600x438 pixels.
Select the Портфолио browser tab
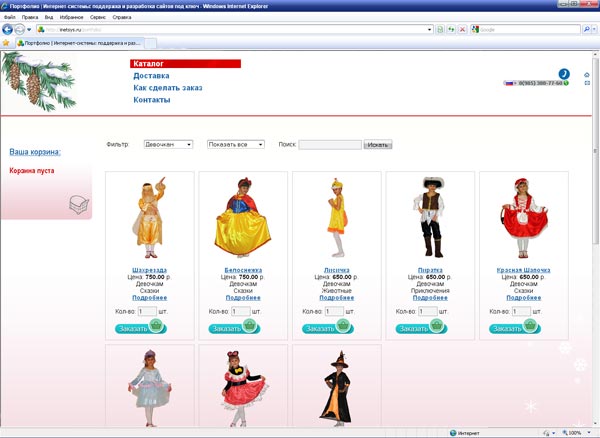click(80, 43)
